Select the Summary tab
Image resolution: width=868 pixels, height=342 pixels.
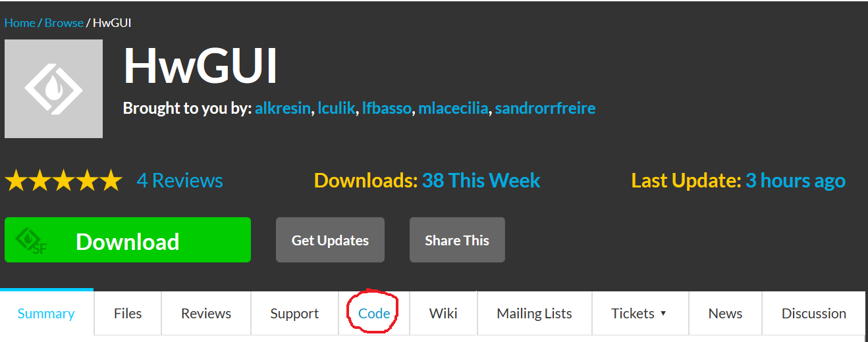pos(46,314)
